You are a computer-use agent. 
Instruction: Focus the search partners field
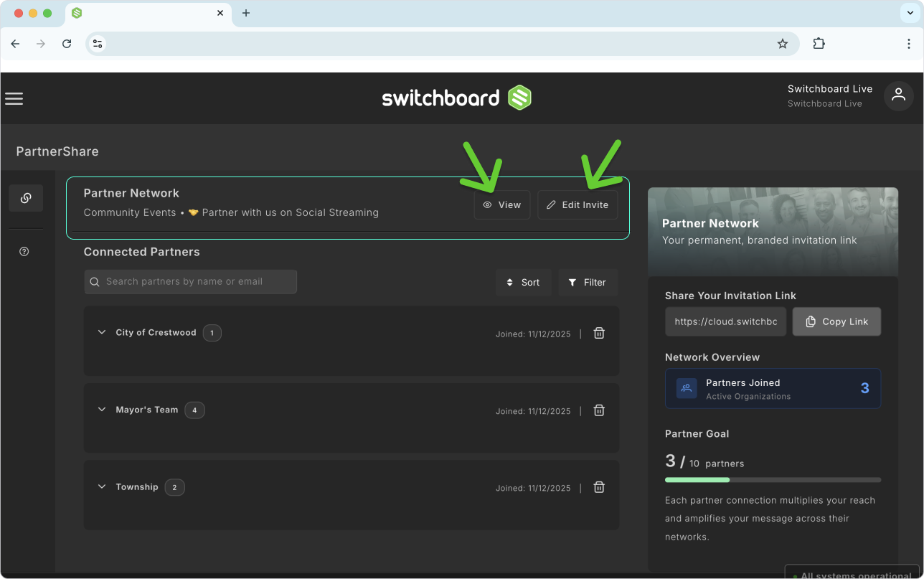tap(191, 282)
